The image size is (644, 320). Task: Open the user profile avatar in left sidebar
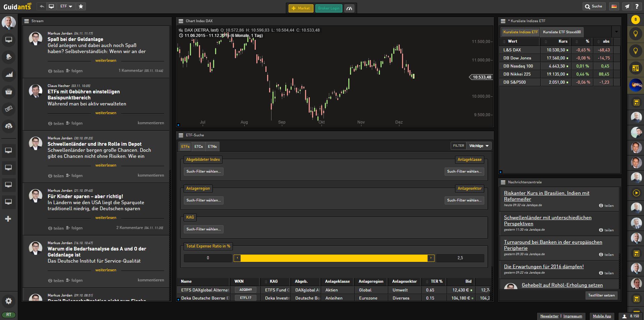pos(9,23)
